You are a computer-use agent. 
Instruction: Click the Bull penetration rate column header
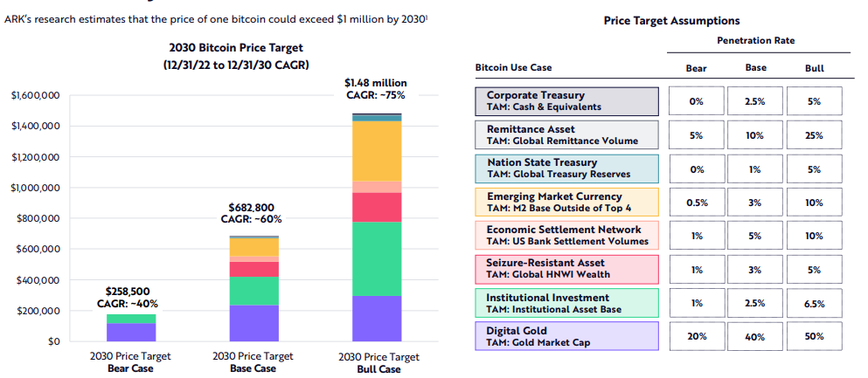pos(814,67)
